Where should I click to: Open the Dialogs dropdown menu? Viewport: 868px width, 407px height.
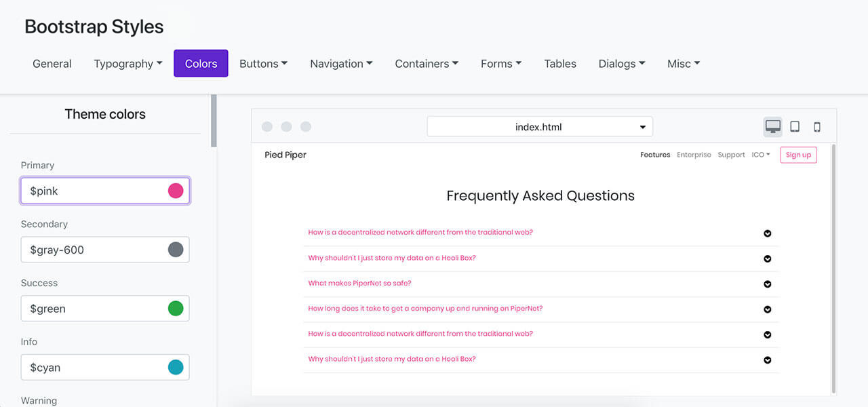[622, 64]
